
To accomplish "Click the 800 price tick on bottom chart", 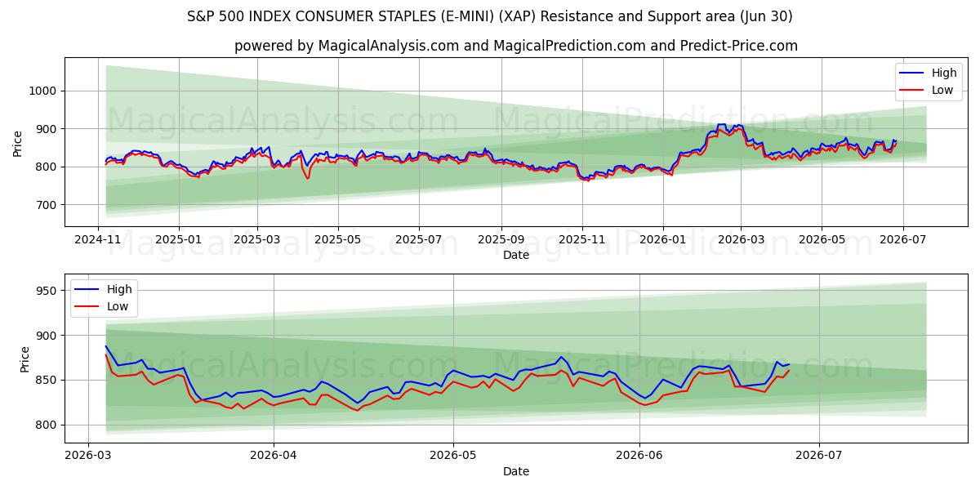I will point(47,425).
